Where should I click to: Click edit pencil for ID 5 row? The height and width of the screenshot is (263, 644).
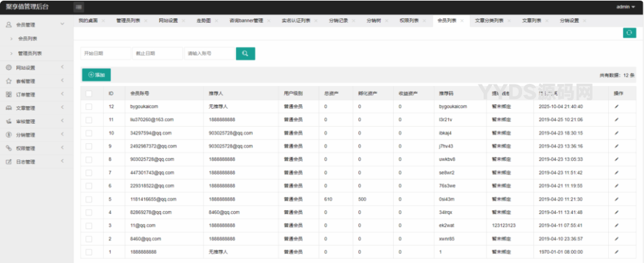(616, 199)
